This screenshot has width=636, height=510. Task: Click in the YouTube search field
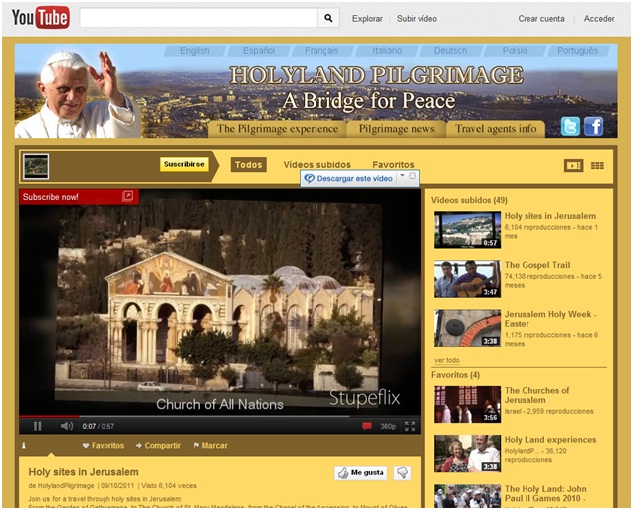(198, 18)
